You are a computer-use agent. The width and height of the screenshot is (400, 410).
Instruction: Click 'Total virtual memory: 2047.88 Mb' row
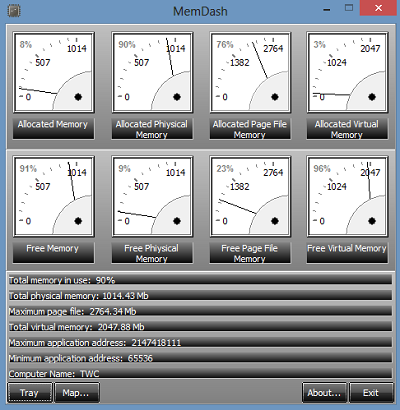(x=200, y=326)
